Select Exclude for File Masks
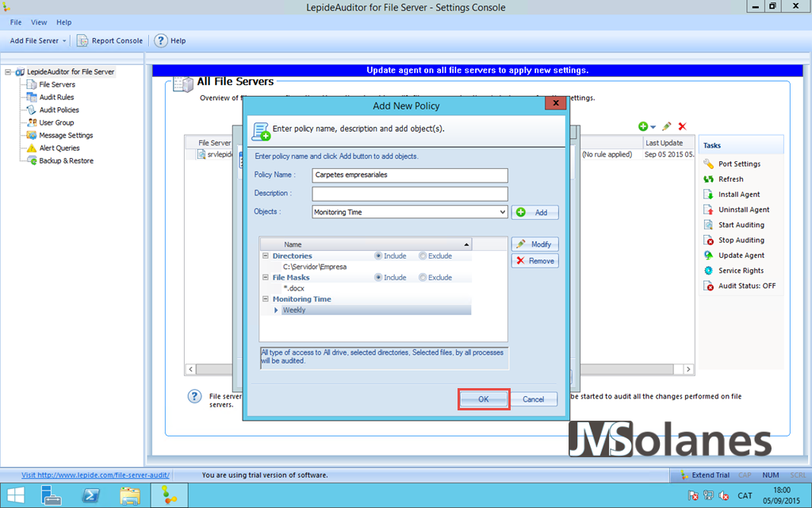Screen dimensions: 812x508 coord(423,277)
